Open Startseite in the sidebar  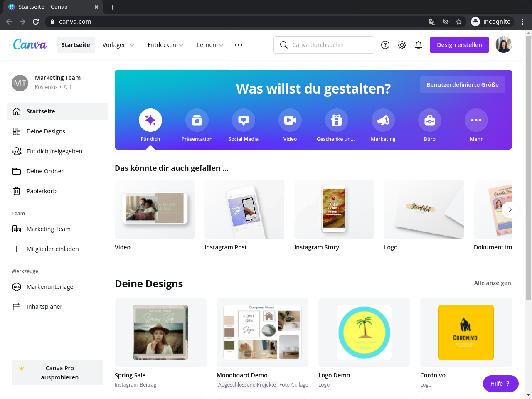[57, 111]
